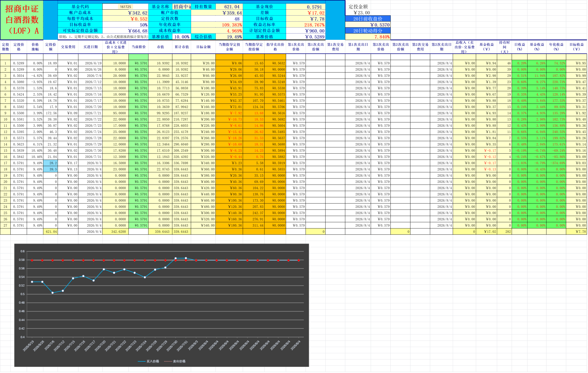Image resolution: width=588 pixels, height=373 pixels.
Task: Select the 指导卖出价格 column header
Action: tap(275, 47)
